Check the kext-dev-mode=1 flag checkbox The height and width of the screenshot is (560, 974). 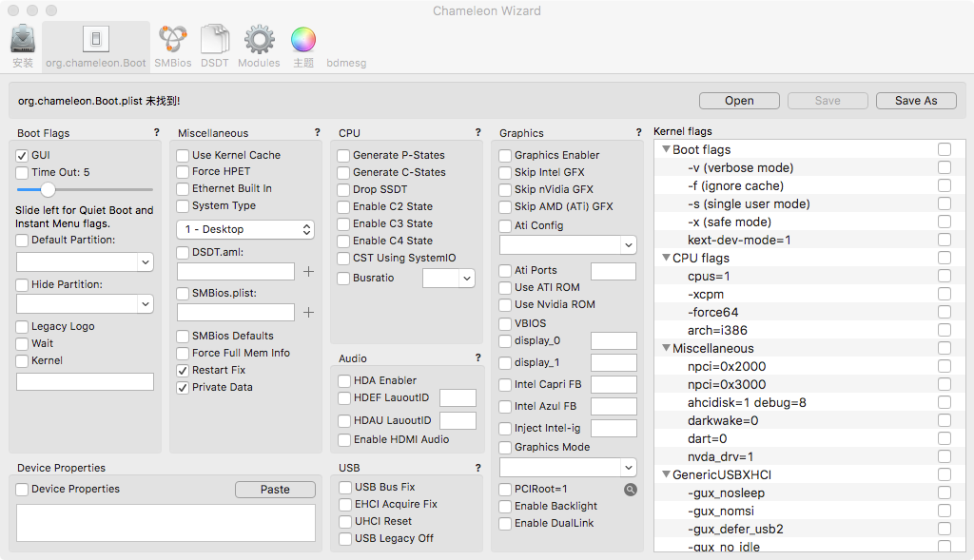coord(945,239)
